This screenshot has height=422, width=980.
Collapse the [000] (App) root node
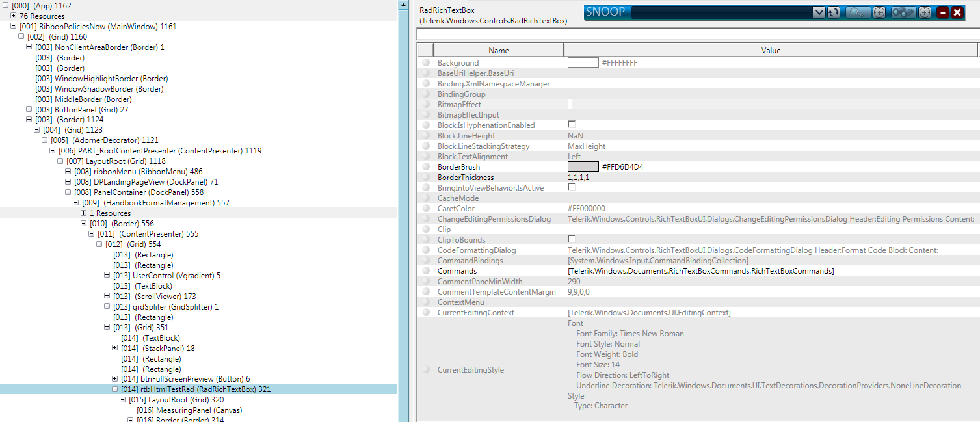point(6,5)
